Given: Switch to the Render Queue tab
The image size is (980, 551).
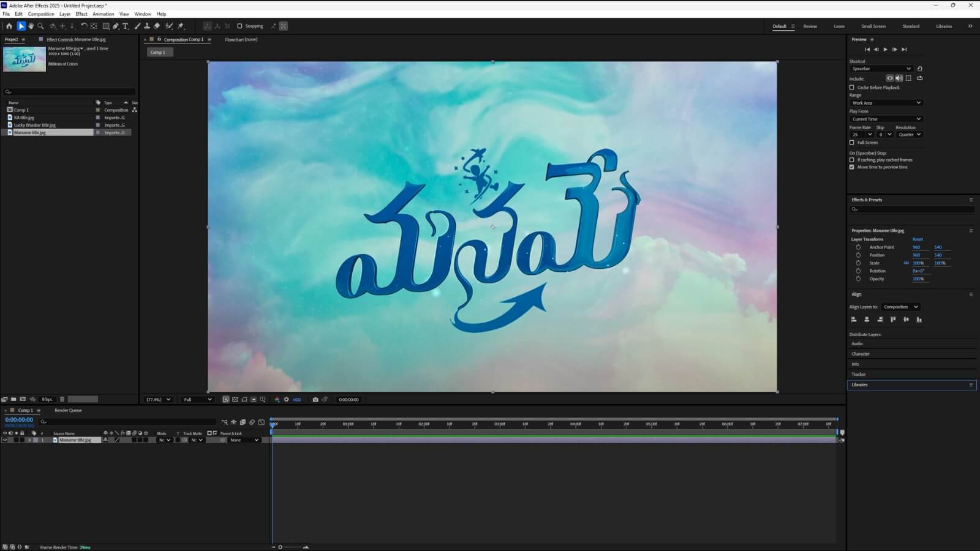Looking at the screenshot, I should (x=68, y=410).
